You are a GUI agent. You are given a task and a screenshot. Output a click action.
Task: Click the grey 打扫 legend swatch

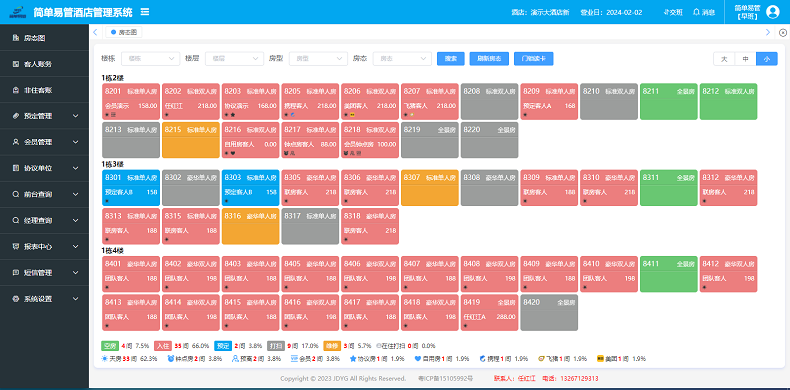coord(275,346)
